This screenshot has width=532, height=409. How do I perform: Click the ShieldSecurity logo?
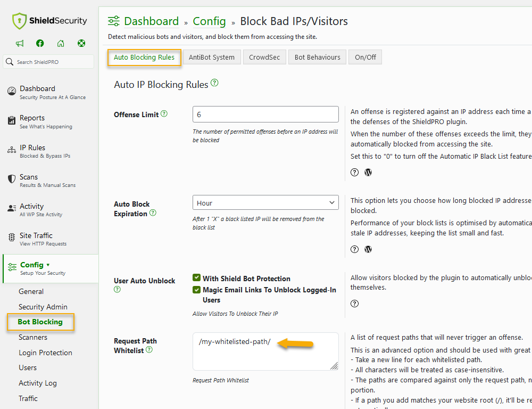49,21
